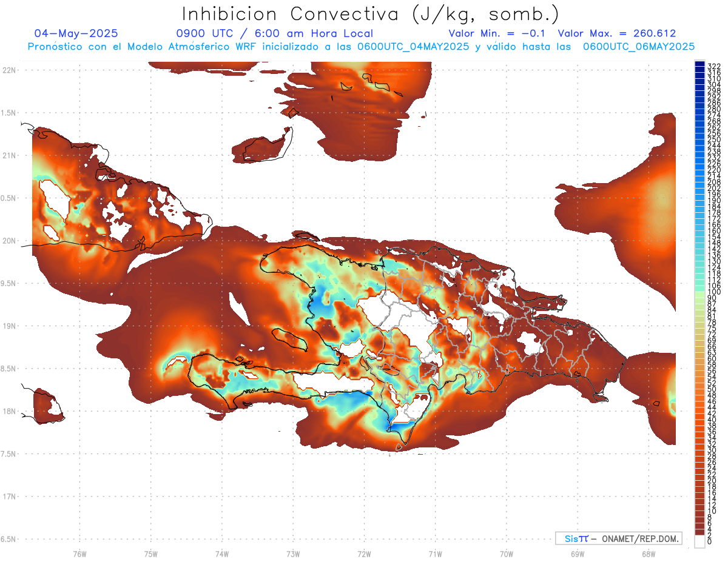Click the blue 'Sis' logo in the credit box
This screenshot has width=728, height=562.
(x=571, y=538)
